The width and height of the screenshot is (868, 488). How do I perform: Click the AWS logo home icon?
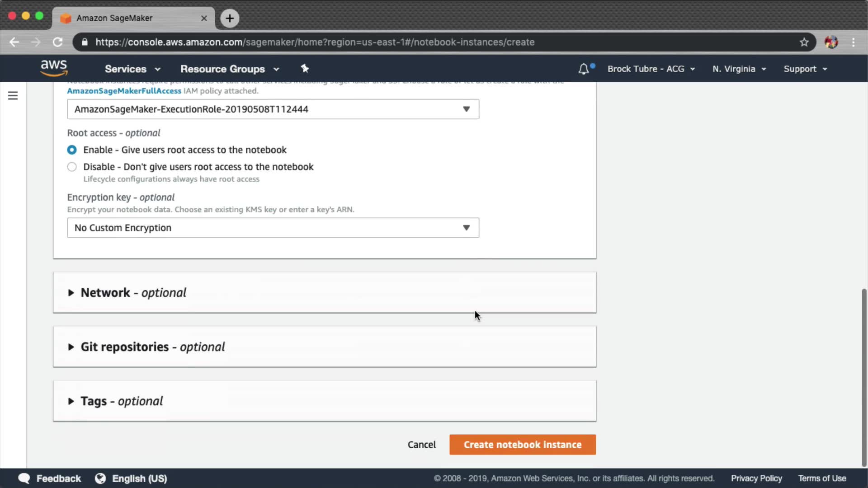54,68
